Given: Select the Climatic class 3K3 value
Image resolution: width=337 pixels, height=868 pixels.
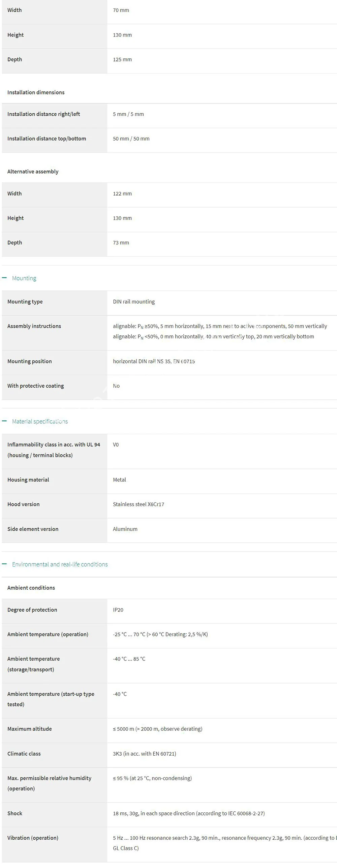Looking at the screenshot, I should tap(144, 754).
